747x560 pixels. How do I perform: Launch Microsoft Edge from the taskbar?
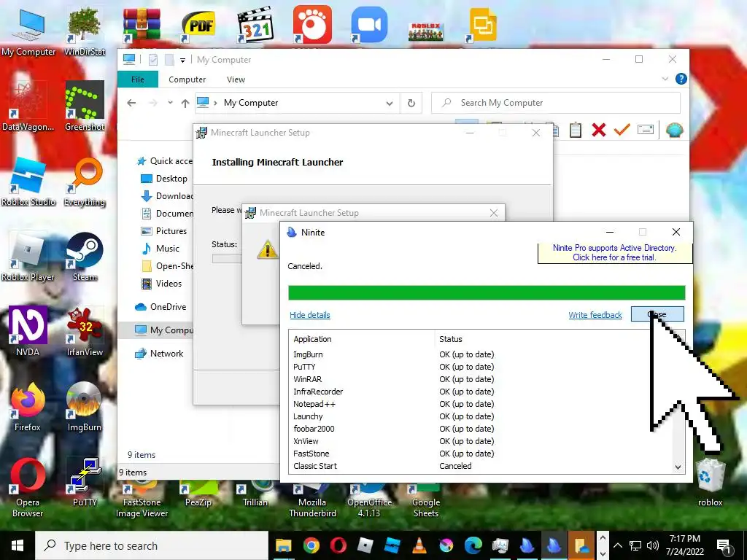[x=473, y=545]
